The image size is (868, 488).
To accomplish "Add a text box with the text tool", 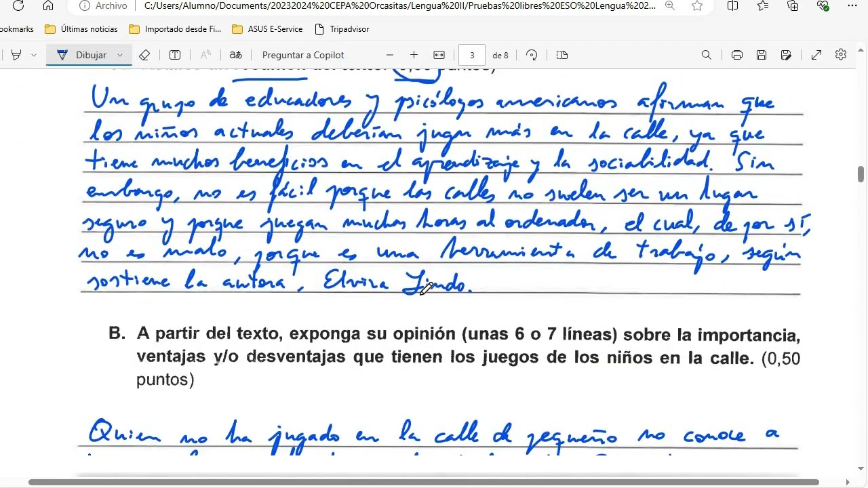I will (x=175, y=55).
